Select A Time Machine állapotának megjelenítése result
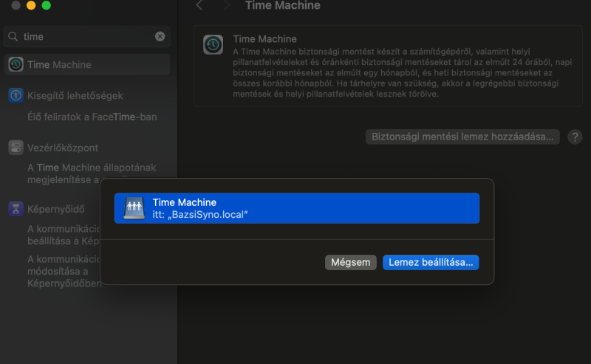 point(92,174)
